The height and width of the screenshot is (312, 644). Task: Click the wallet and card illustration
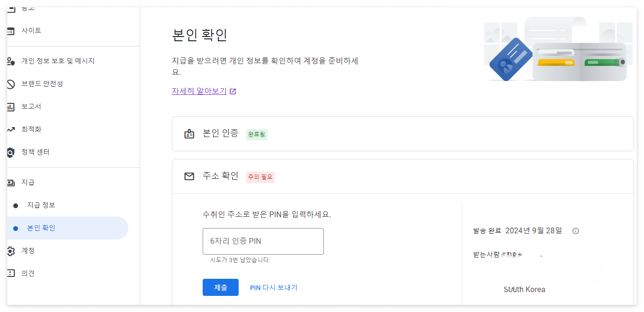[559, 49]
